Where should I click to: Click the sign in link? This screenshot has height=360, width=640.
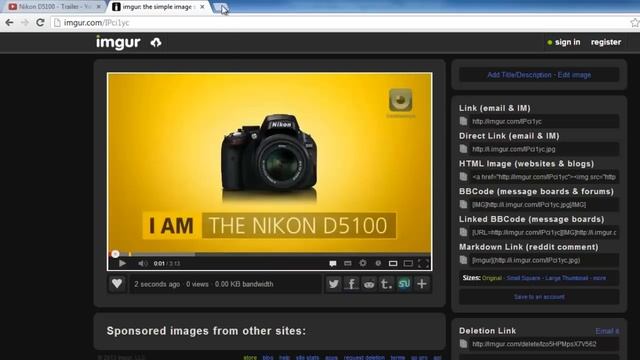(567, 42)
